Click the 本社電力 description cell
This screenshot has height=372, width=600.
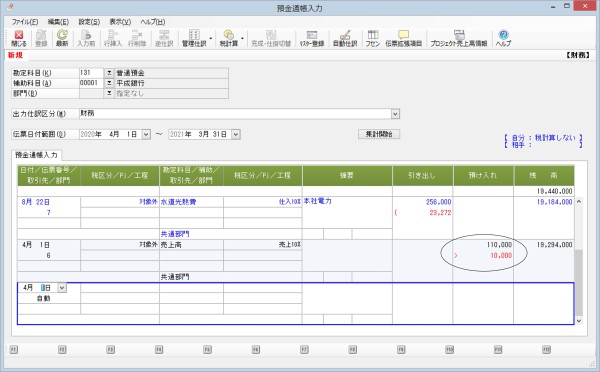318,201
